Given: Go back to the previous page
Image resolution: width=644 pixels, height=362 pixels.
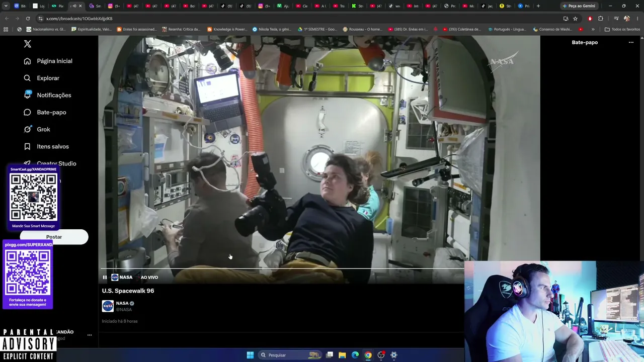Looking at the screenshot, I should [x=7, y=19].
